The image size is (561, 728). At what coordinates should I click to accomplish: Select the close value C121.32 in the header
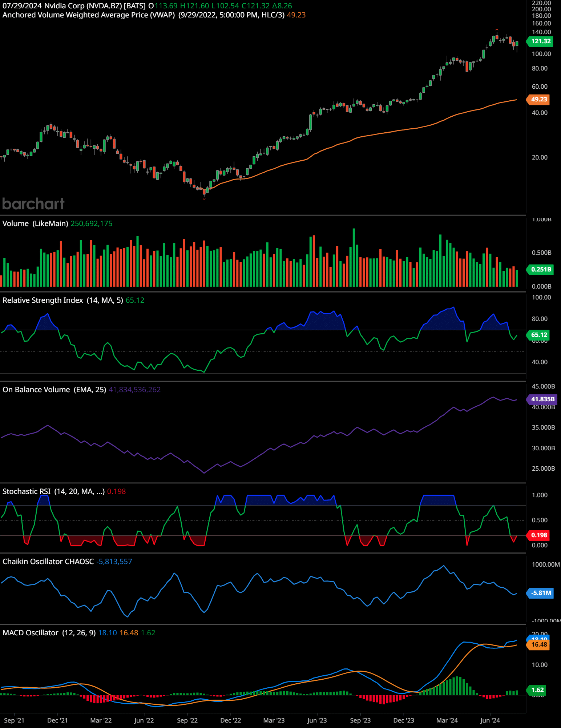click(256, 6)
